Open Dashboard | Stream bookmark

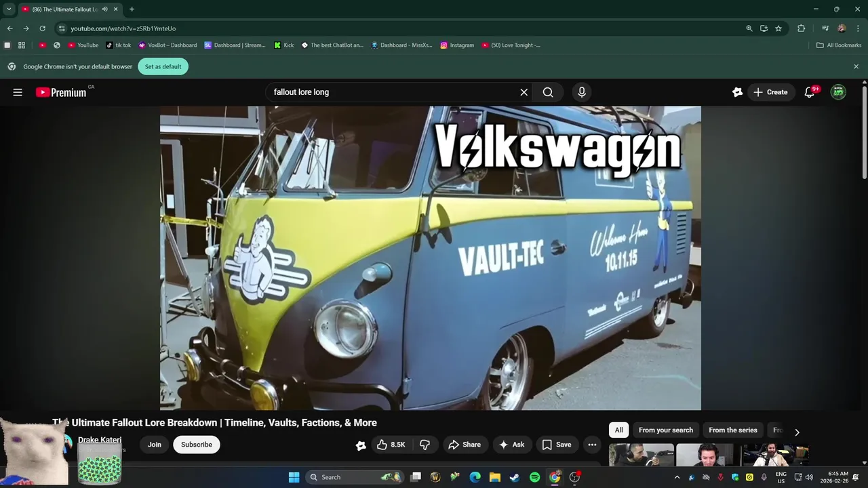(x=235, y=45)
